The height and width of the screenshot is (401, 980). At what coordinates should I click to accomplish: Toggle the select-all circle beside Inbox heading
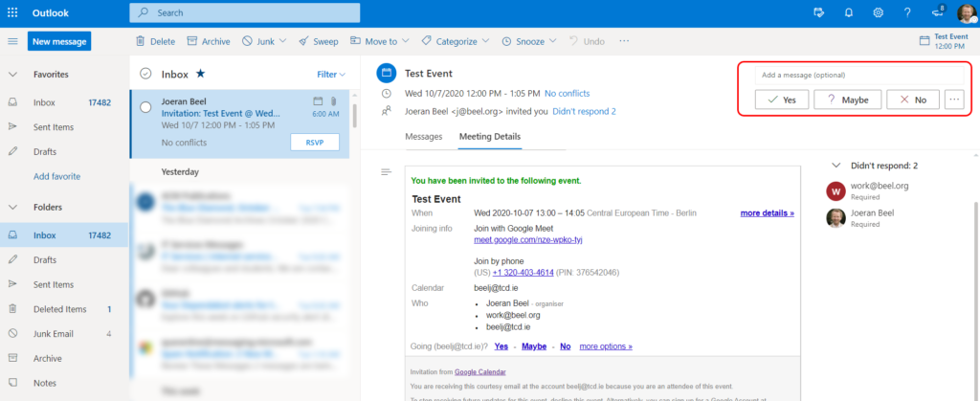click(145, 74)
